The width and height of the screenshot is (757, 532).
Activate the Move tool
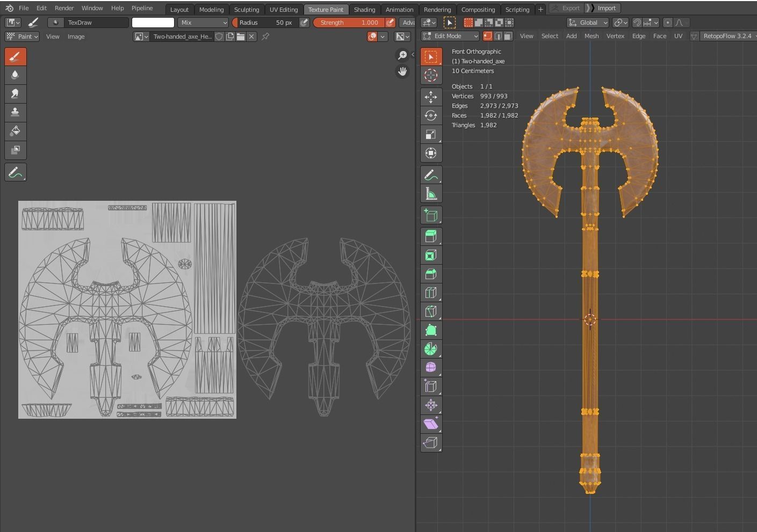coord(431,97)
